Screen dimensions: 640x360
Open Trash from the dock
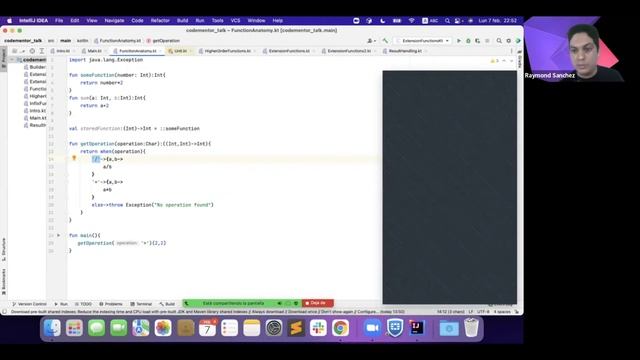click(471, 328)
